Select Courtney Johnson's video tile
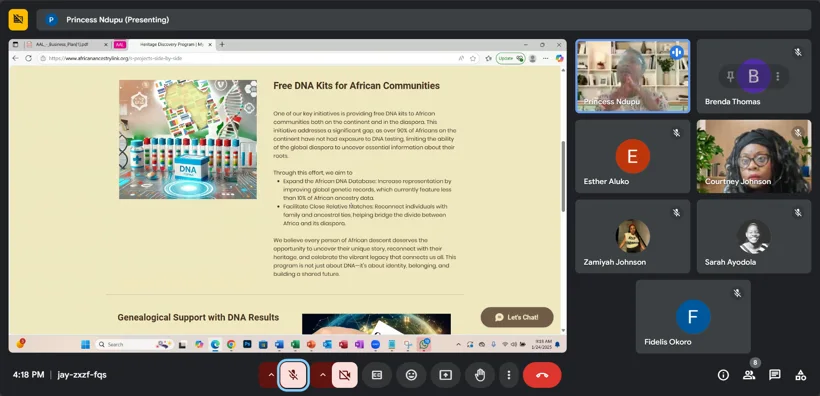The width and height of the screenshot is (820, 396). pyautogui.click(x=754, y=156)
